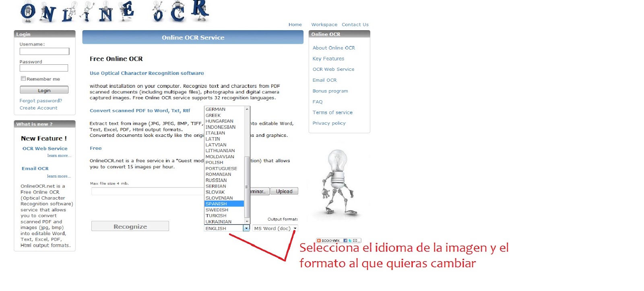Select LATVIAN in the language list
Image resolution: width=644 pixels, height=291 pixels.
click(224, 144)
